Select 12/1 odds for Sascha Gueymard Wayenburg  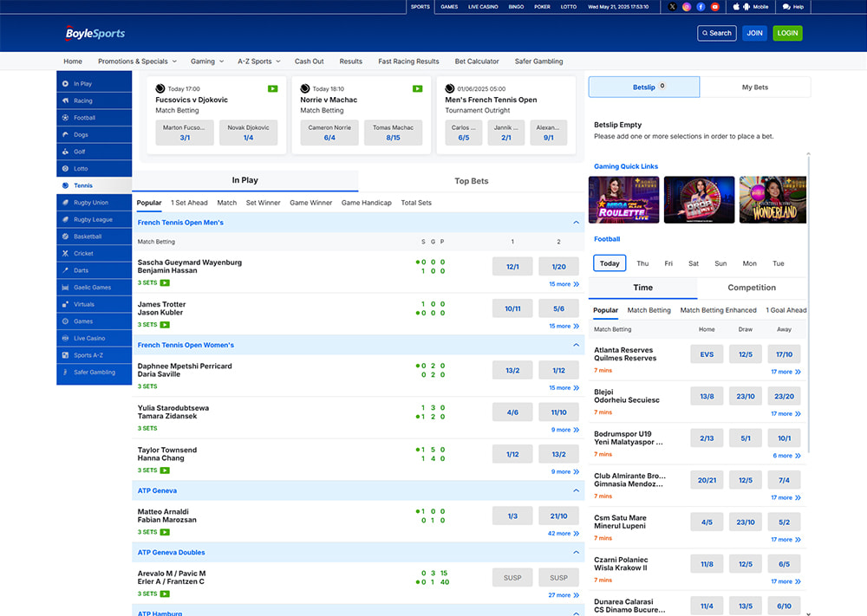coord(512,266)
